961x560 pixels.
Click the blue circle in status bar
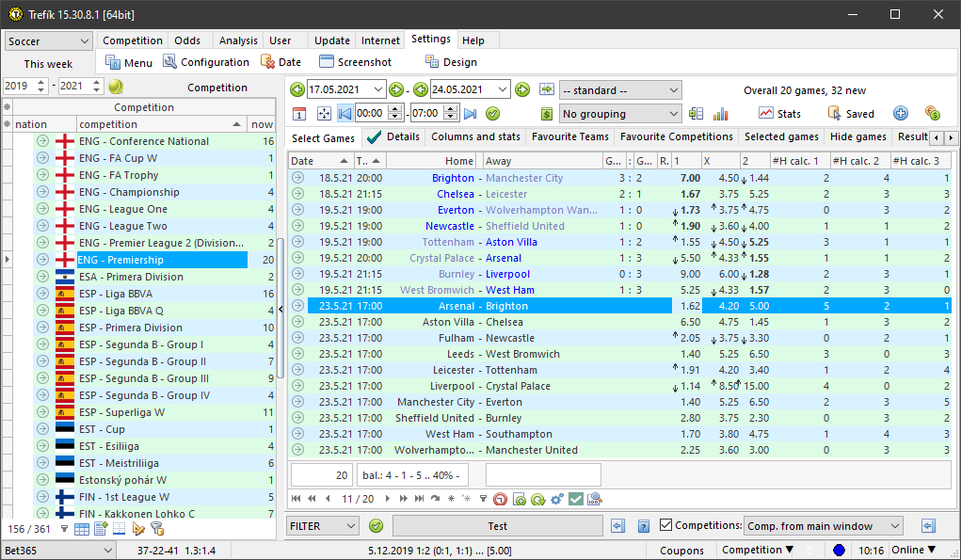(x=839, y=551)
